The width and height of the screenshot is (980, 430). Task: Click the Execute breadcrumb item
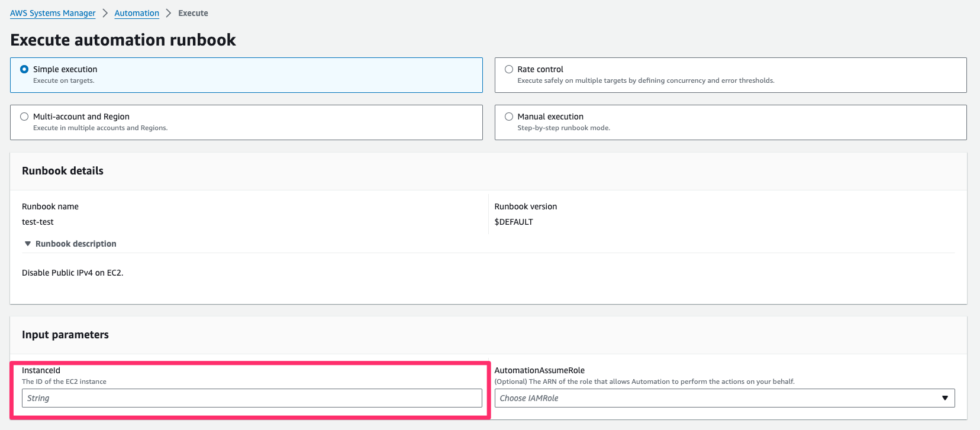(x=193, y=13)
